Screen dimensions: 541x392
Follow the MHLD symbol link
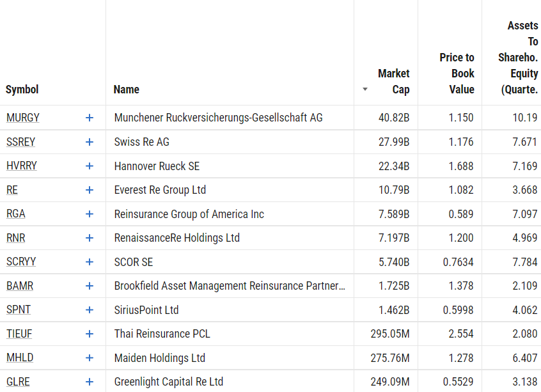(20, 358)
